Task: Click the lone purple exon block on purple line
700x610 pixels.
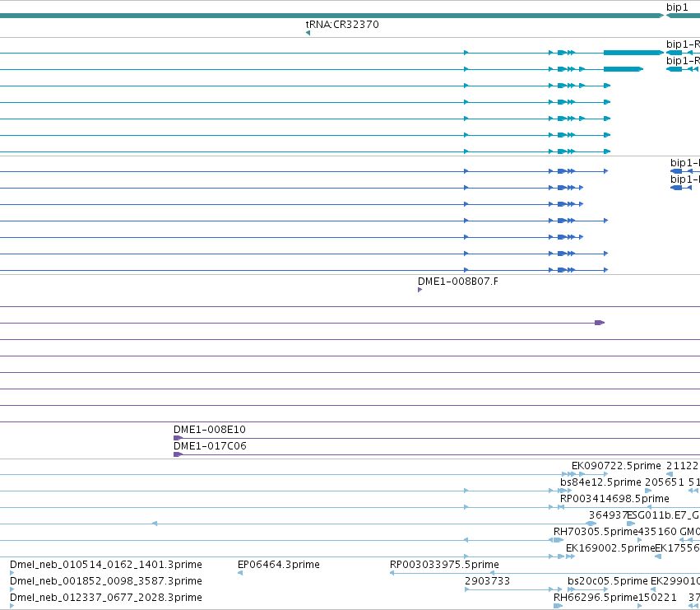Action: [x=600, y=323]
